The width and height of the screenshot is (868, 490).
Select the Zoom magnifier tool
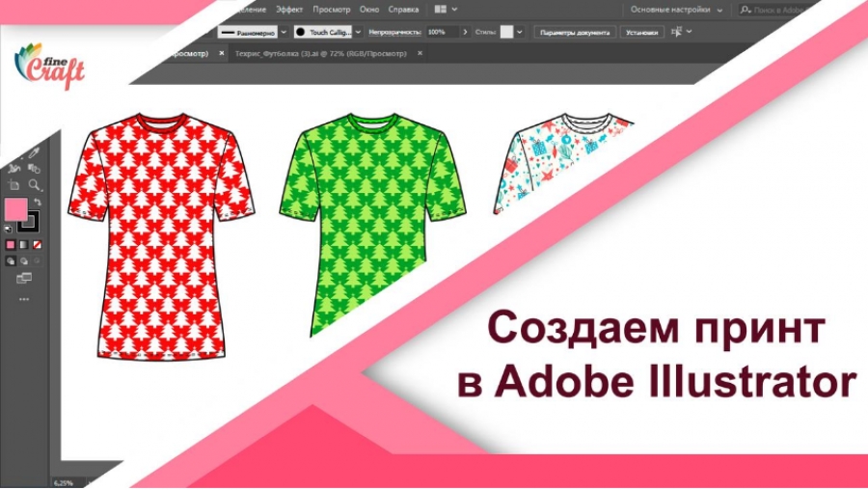coord(35,185)
